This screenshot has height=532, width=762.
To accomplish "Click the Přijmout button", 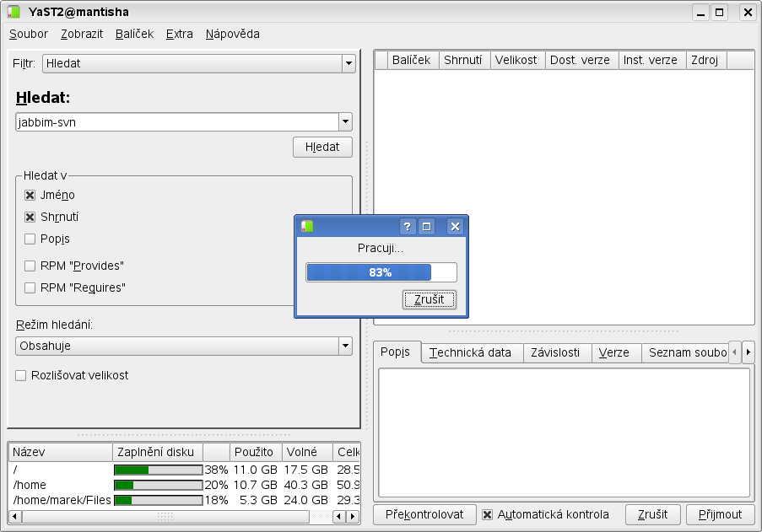I will coord(720,514).
